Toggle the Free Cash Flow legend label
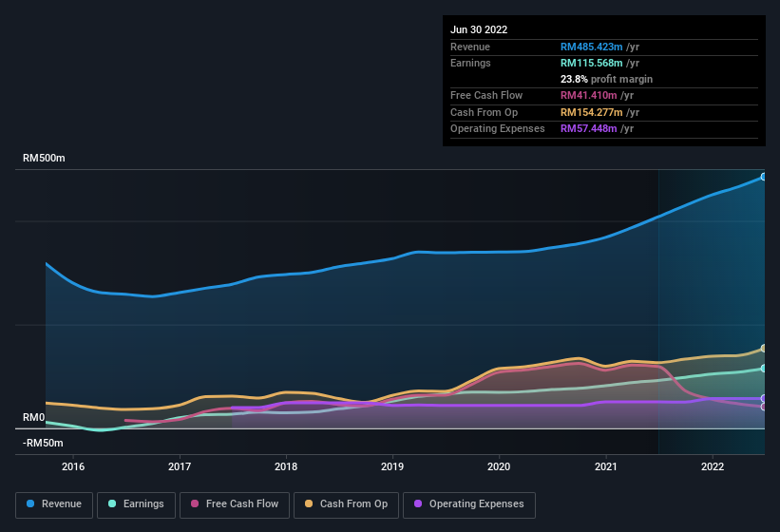 244,503
